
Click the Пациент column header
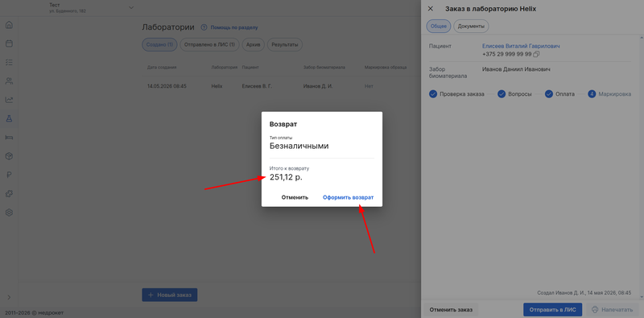(x=250, y=68)
